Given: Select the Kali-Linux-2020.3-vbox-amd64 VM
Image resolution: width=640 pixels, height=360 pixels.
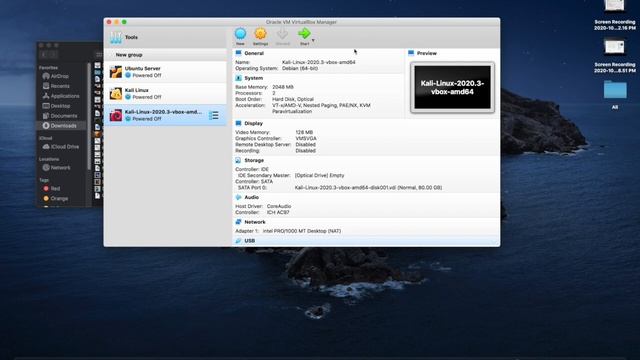Looking at the screenshot, I should pyautogui.click(x=165, y=115).
